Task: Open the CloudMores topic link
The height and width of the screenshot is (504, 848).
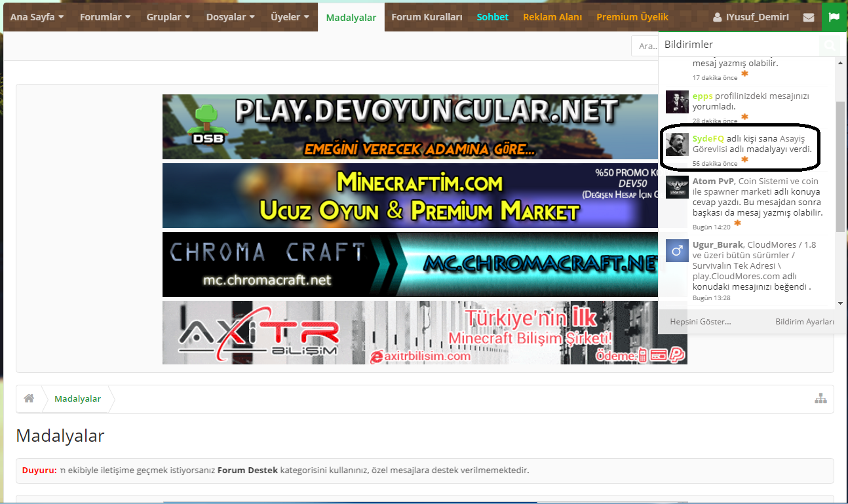Action: (x=754, y=261)
